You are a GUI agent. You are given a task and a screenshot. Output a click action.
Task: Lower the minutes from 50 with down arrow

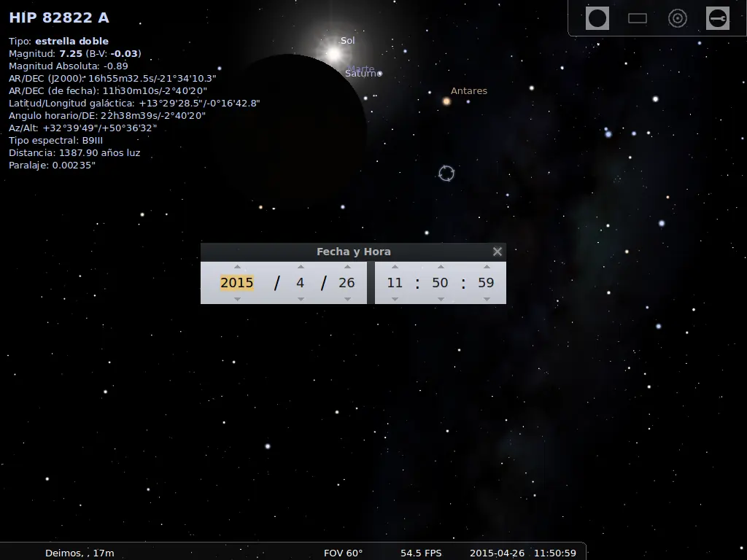click(x=440, y=299)
